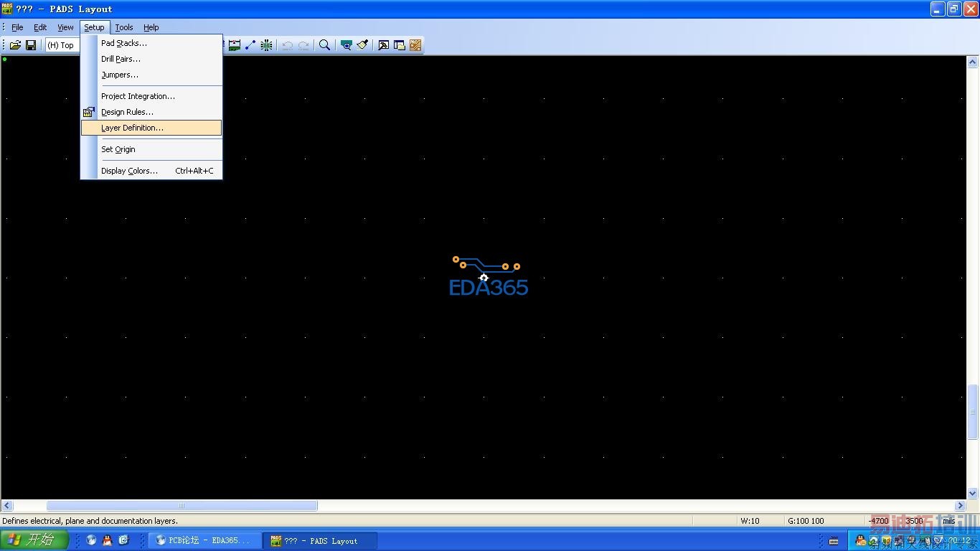Click the green chip component toolbar icon

click(266, 45)
